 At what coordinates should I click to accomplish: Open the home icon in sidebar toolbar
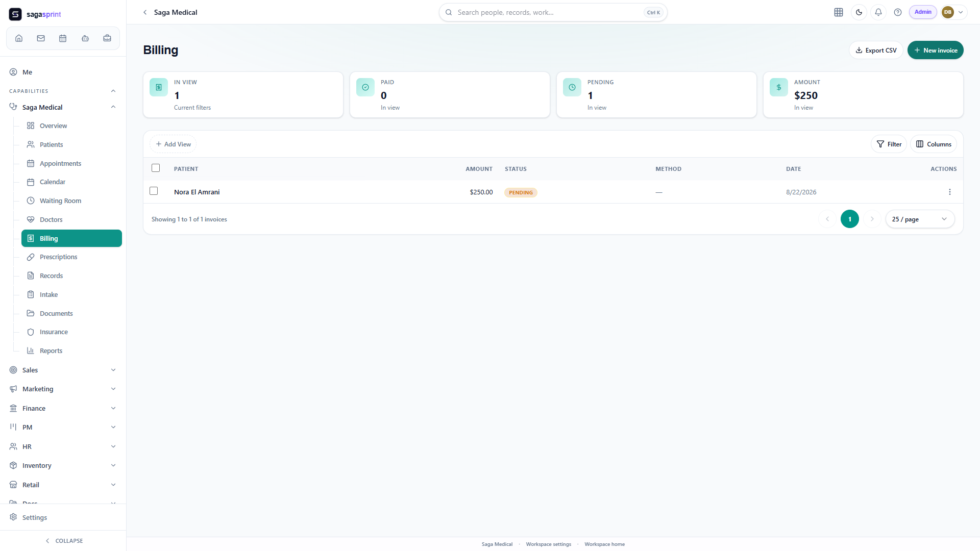point(19,38)
